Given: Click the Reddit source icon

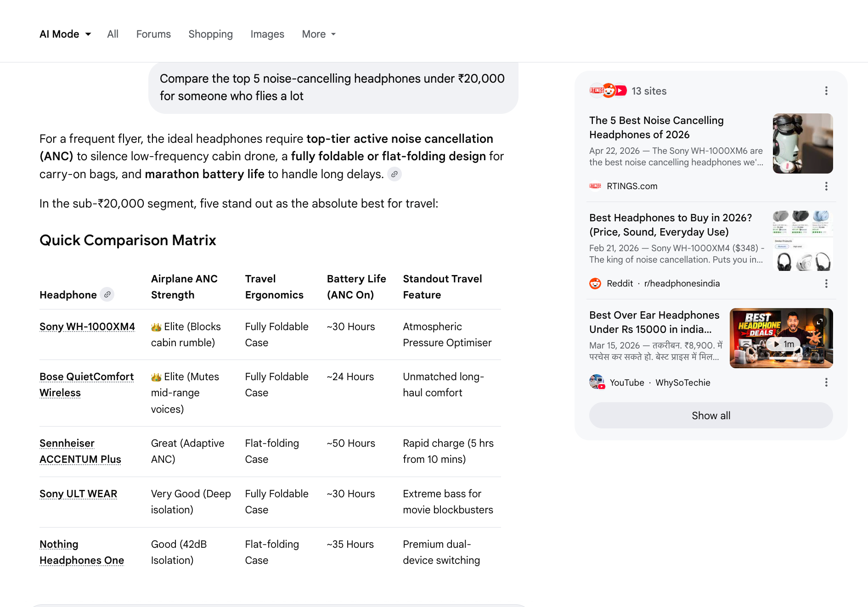Looking at the screenshot, I should [595, 283].
